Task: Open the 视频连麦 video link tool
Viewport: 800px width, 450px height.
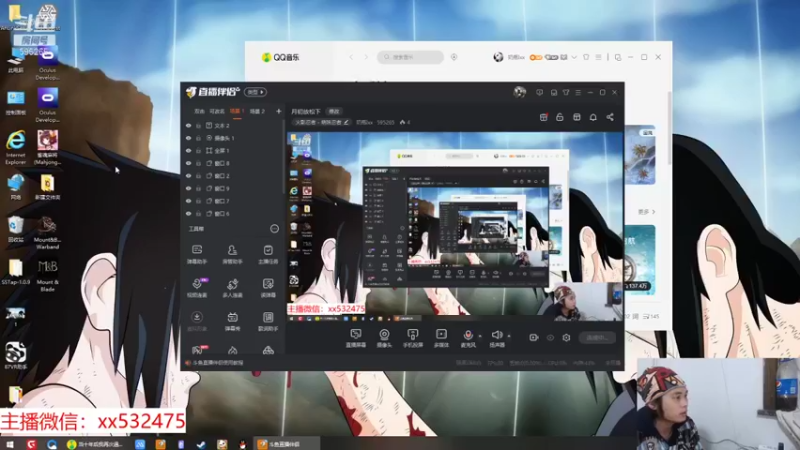Action: pyautogui.click(x=197, y=288)
